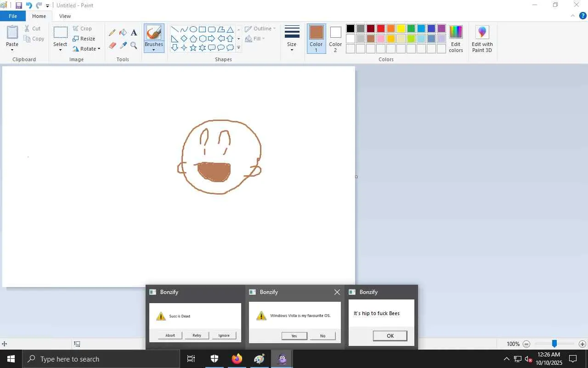Open Edit colors dialog

[x=456, y=39]
